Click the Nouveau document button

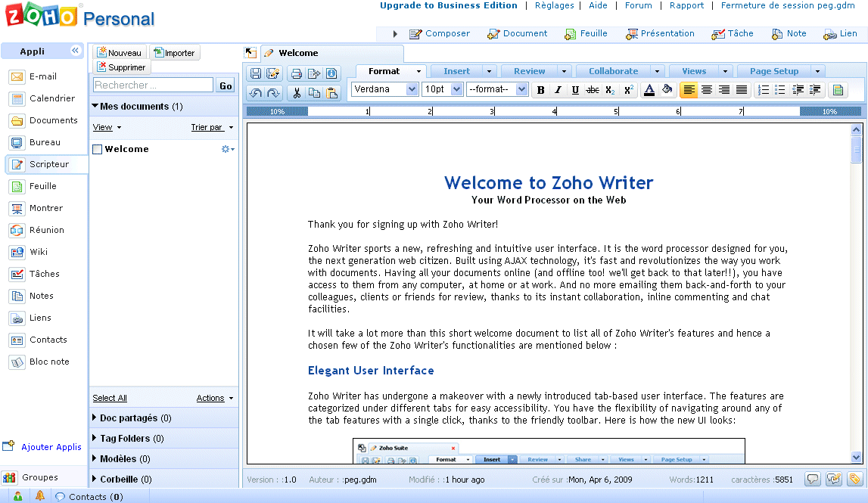pos(120,52)
